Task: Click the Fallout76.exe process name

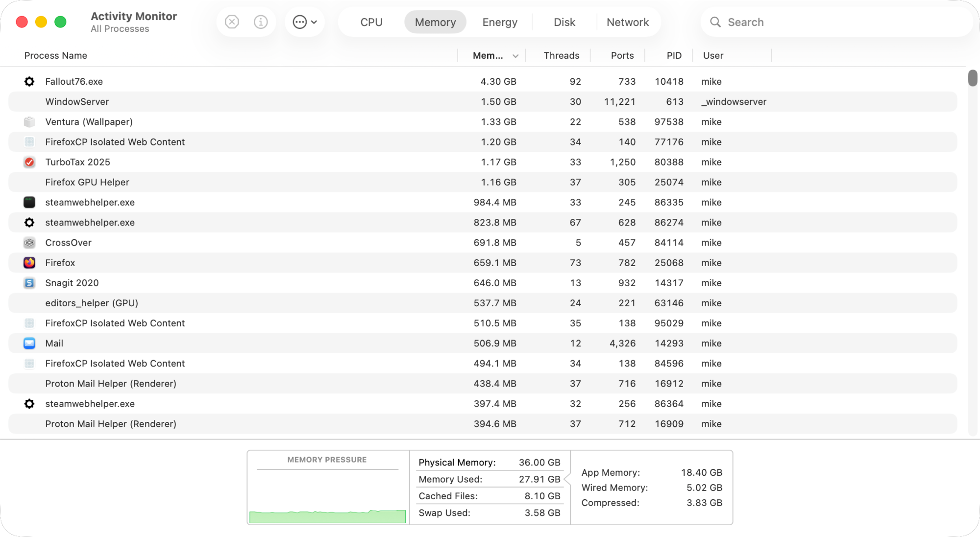Action: point(74,81)
